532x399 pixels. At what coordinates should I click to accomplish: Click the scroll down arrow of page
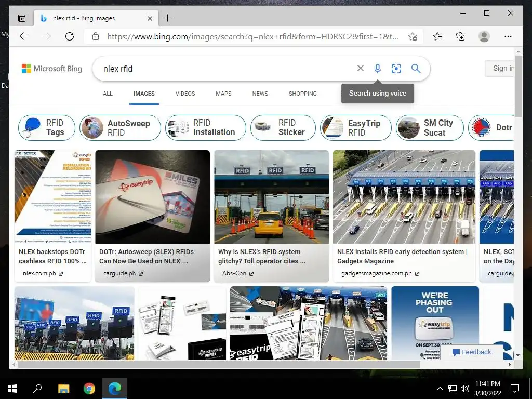click(x=518, y=355)
